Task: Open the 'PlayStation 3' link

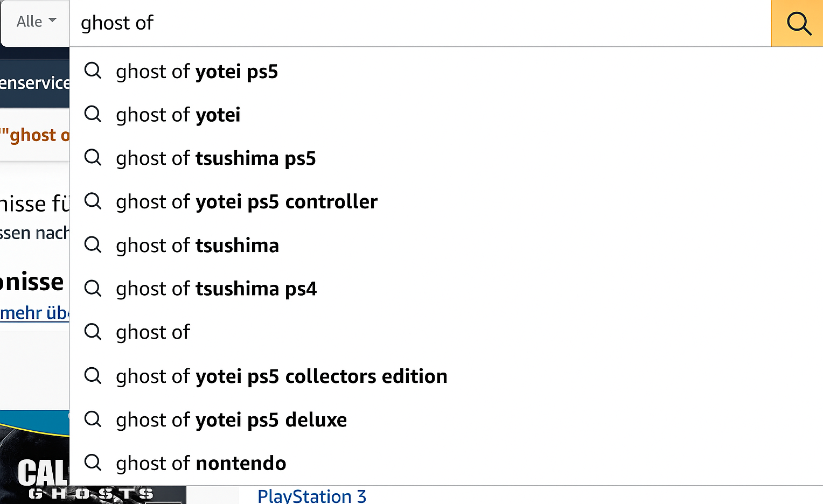Action: point(311,496)
